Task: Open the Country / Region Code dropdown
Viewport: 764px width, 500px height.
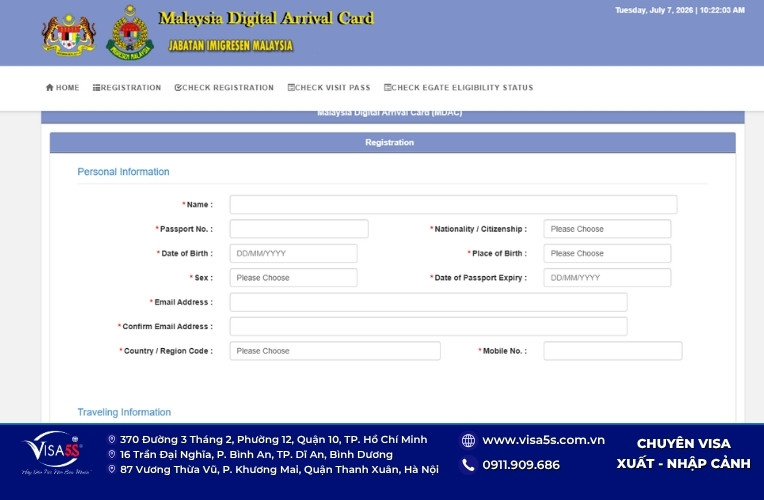Action: (x=335, y=351)
